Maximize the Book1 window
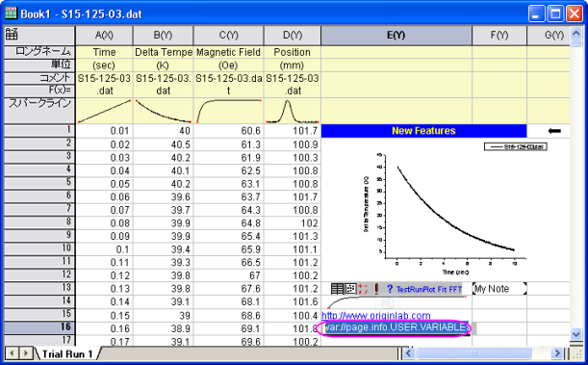Viewport: 588px width, 365px height. [x=555, y=13]
